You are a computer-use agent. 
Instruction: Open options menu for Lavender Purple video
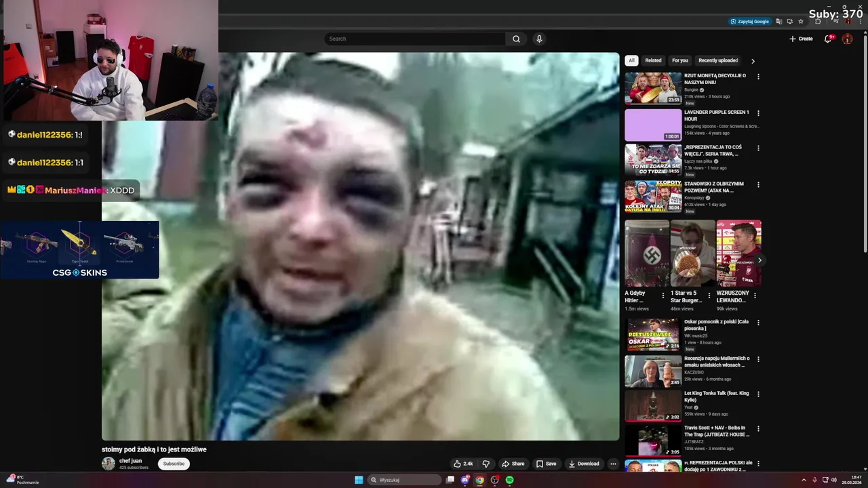click(x=758, y=113)
